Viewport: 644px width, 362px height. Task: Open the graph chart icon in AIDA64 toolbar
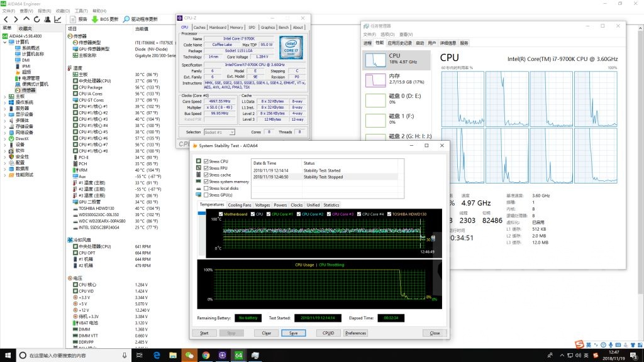click(57, 19)
